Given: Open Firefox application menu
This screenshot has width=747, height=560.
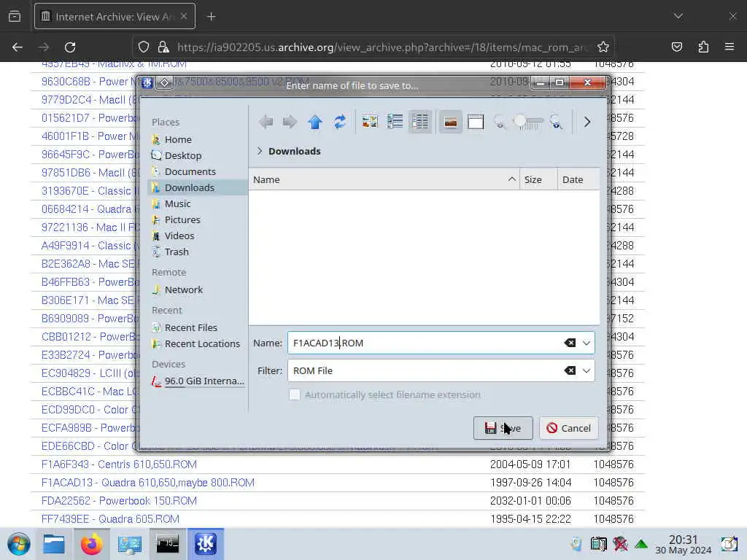Looking at the screenshot, I should click(x=729, y=47).
